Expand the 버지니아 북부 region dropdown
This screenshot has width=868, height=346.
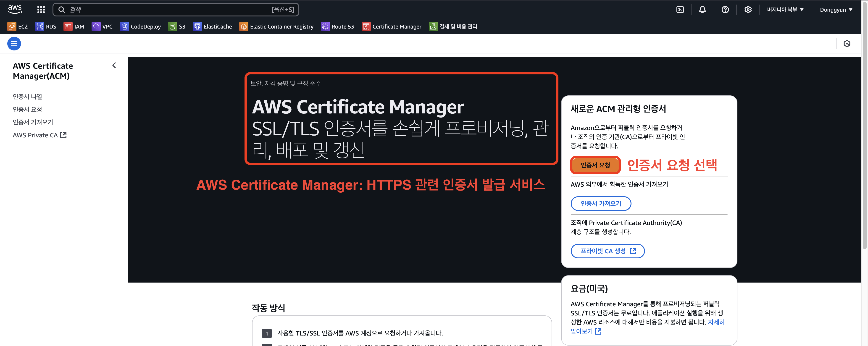pos(785,9)
